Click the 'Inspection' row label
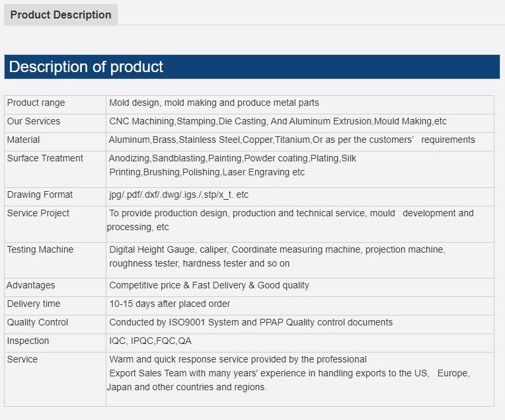 pyautogui.click(x=28, y=341)
